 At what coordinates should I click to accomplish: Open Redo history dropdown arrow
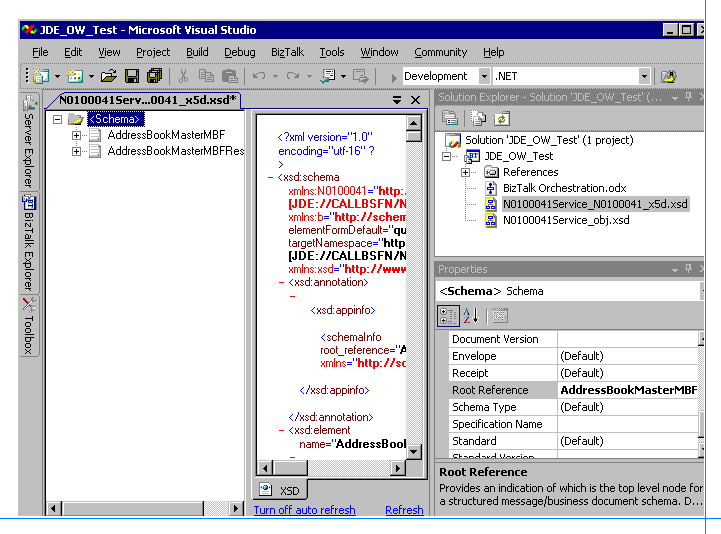(309, 76)
